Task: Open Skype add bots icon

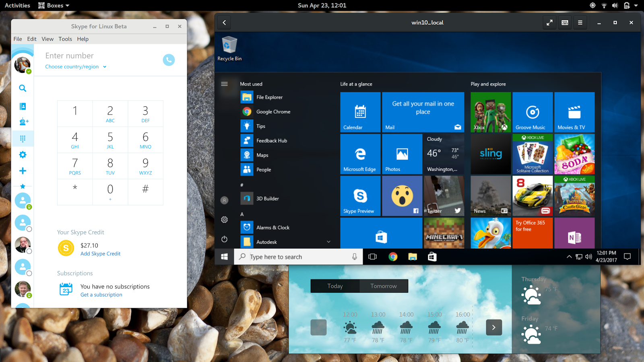Action: pos(23,121)
